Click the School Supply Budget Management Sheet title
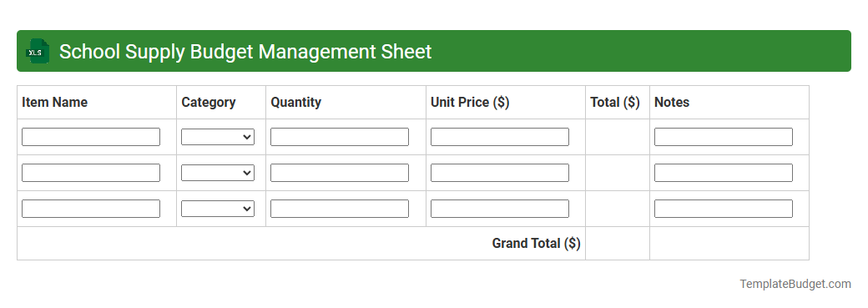868x308 pixels. click(x=245, y=52)
